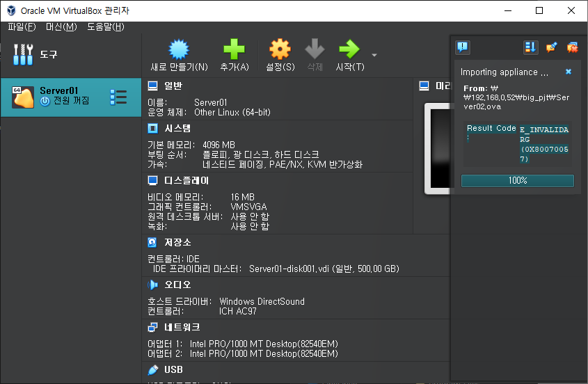The height and width of the screenshot is (384, 588).
Task: Click VMSVGA graphics controller value
Action: (x=248, y=207)
